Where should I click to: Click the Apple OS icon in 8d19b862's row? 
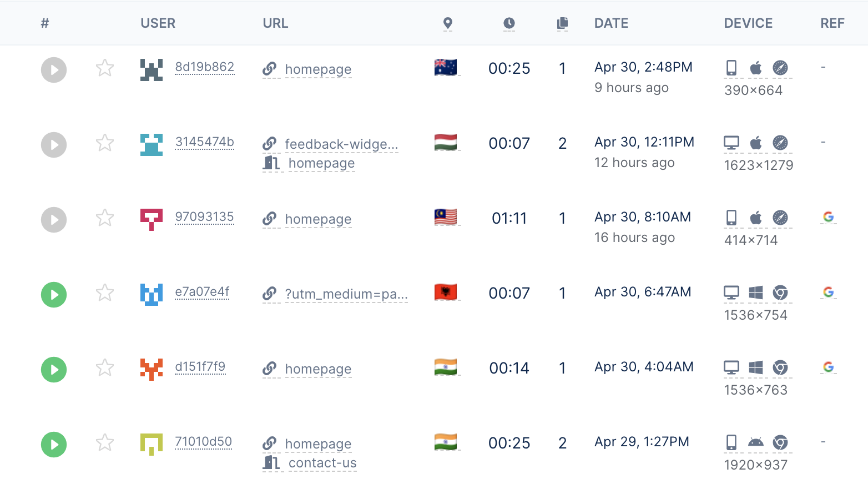[756, 67]
